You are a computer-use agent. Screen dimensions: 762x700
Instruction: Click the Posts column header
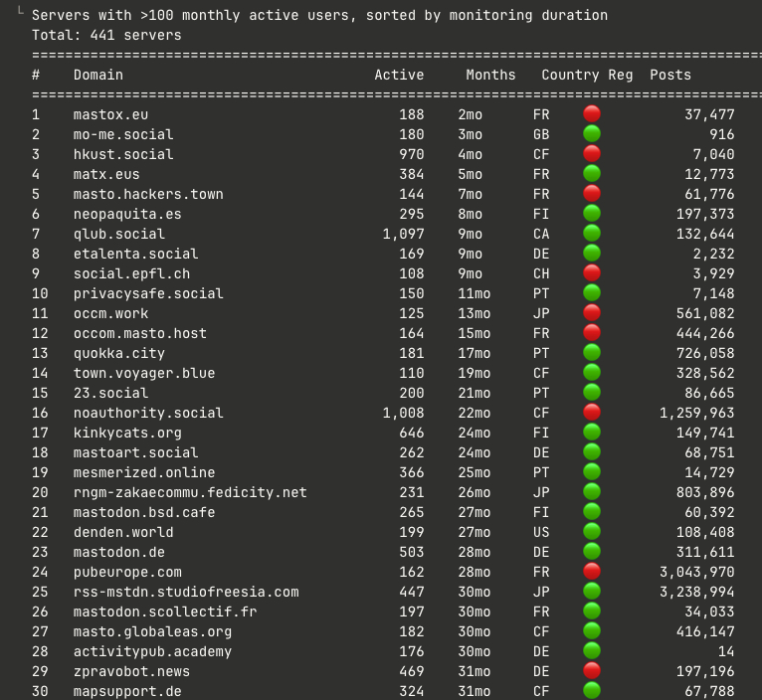point(669,75)
